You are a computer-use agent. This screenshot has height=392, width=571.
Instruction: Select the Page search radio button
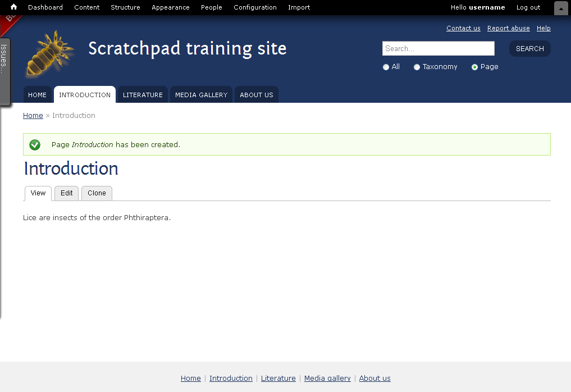[474, 67]
